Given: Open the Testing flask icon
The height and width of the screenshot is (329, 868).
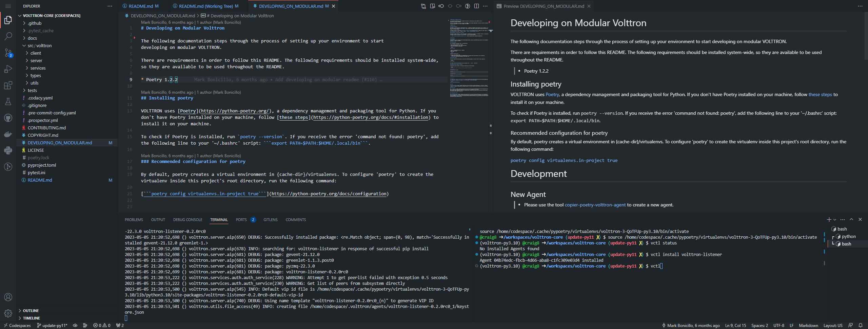Looking at the screenshot, I should coord(8,102).
